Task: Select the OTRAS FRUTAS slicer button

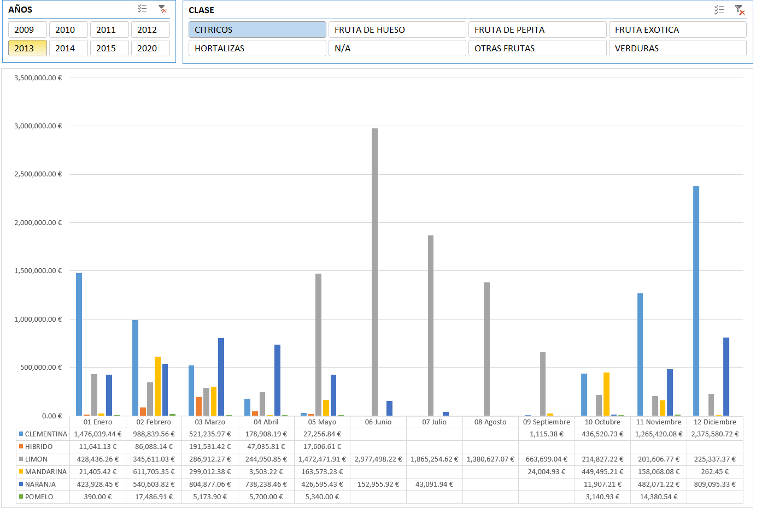Action: 537,48
